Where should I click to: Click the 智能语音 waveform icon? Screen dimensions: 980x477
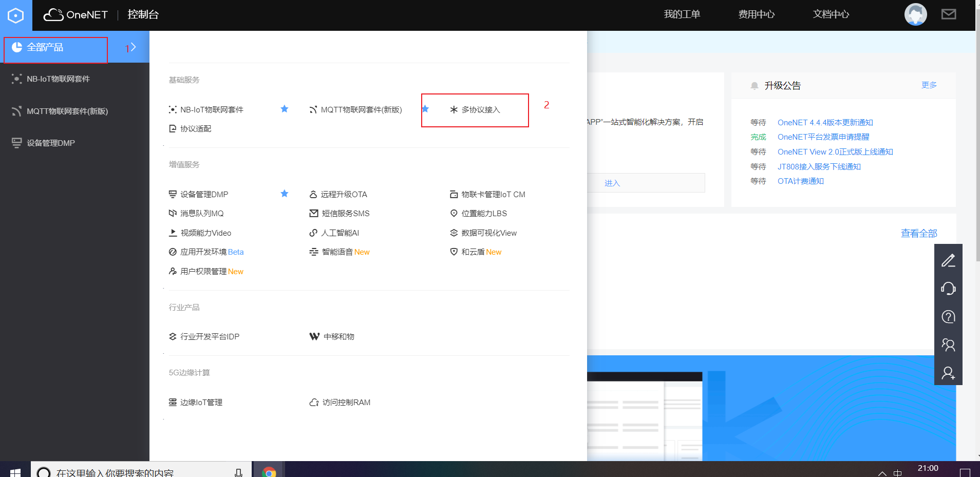tap(313, 252)
